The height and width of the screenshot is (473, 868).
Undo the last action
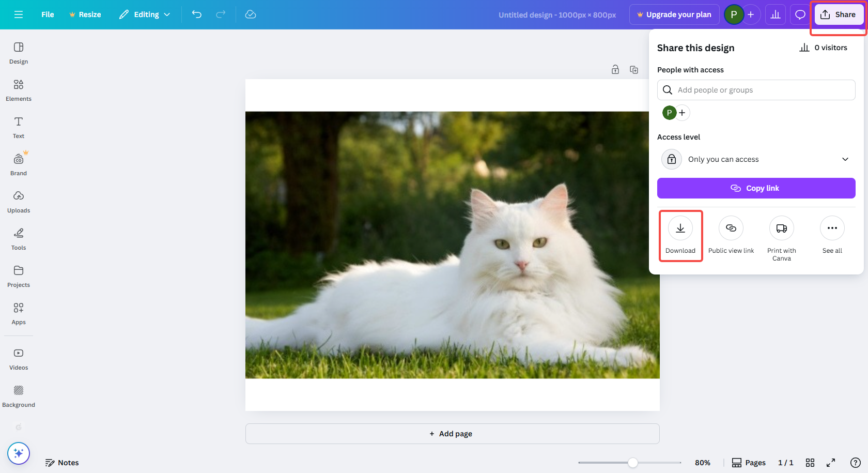(197, 14)
